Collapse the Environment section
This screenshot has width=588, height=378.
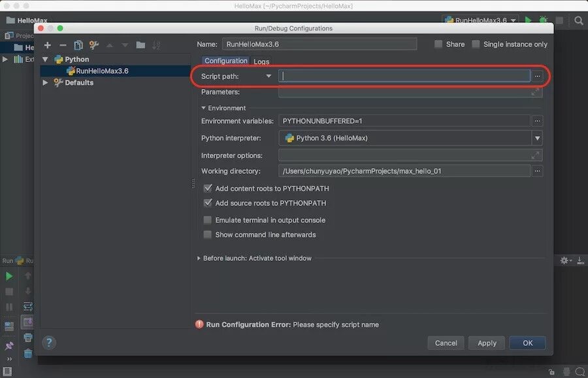(x=203, y=108)
